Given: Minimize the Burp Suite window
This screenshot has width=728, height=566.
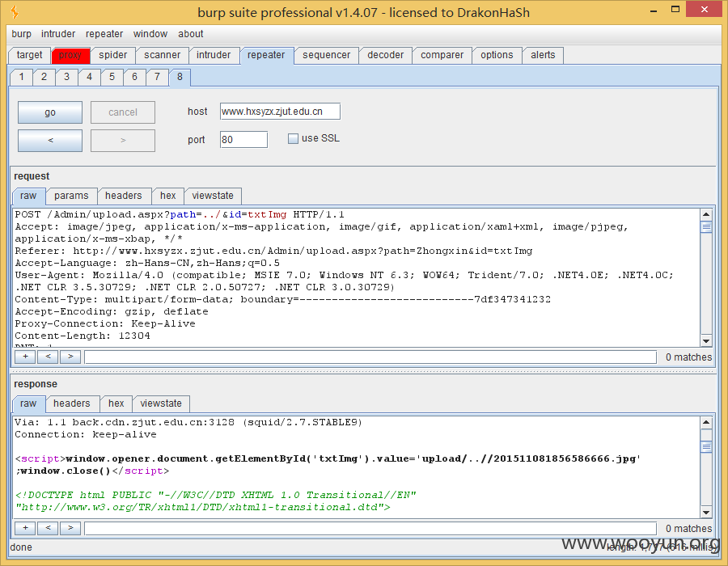Looking at the screenshot, I should 654,11.
